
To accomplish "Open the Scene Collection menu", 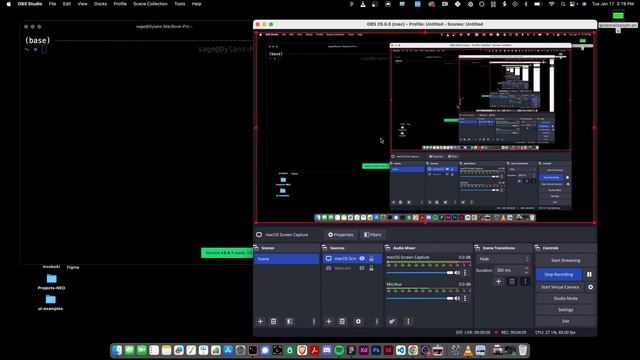I will (x=151, y=4).
